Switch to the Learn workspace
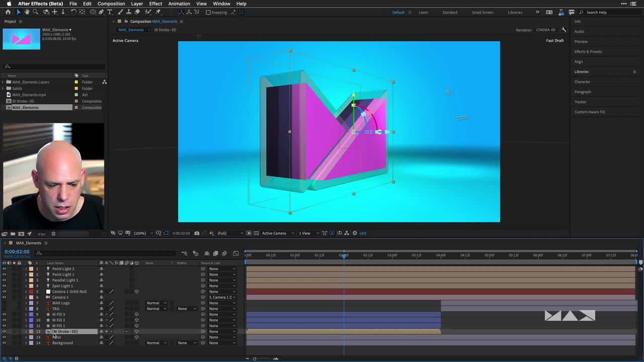Viewport: 644px width, 362px height. [x=423, y=13]
